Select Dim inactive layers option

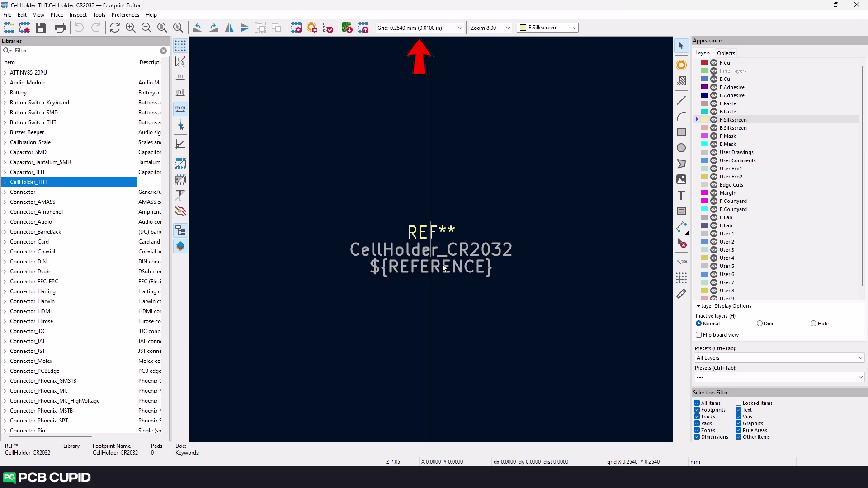point(759,324)
